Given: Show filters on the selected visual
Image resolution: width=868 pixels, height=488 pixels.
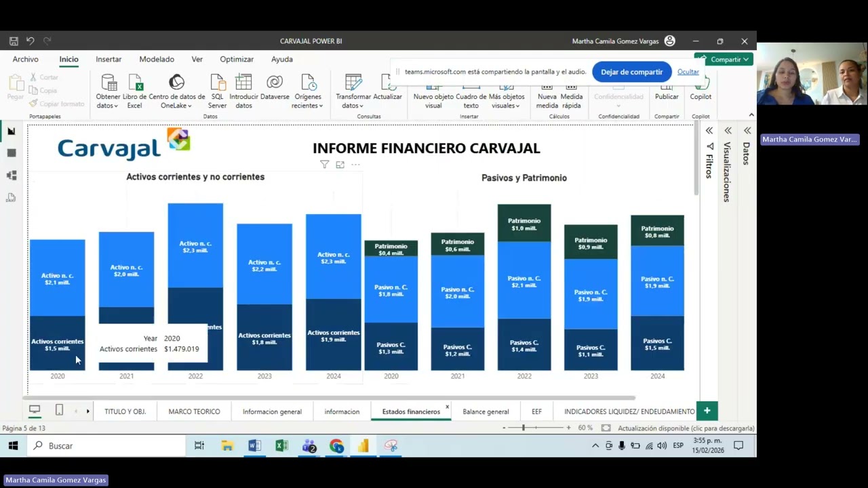Looking at the screenshot, I should [x=325, y=165].
